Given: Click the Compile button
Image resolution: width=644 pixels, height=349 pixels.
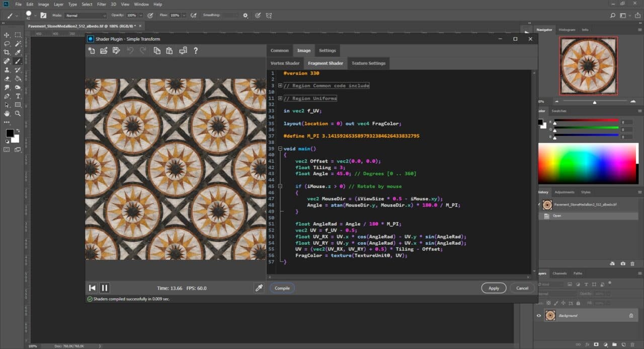Looking at the screenshot, I should click(282, 288).
